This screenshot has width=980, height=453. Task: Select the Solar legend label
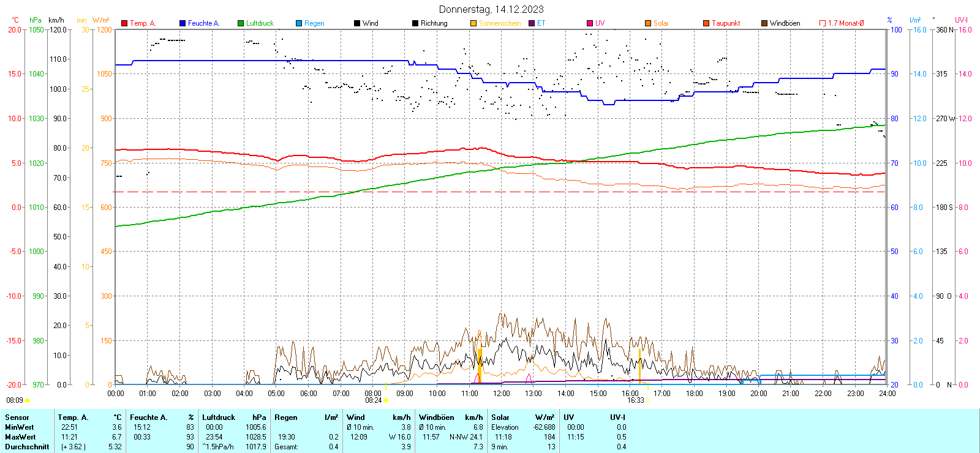661,23
